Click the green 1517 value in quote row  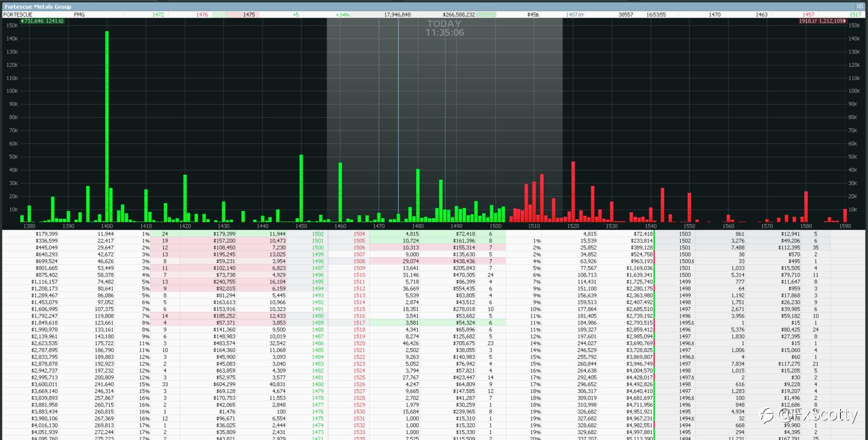click(x=855, y=15)
